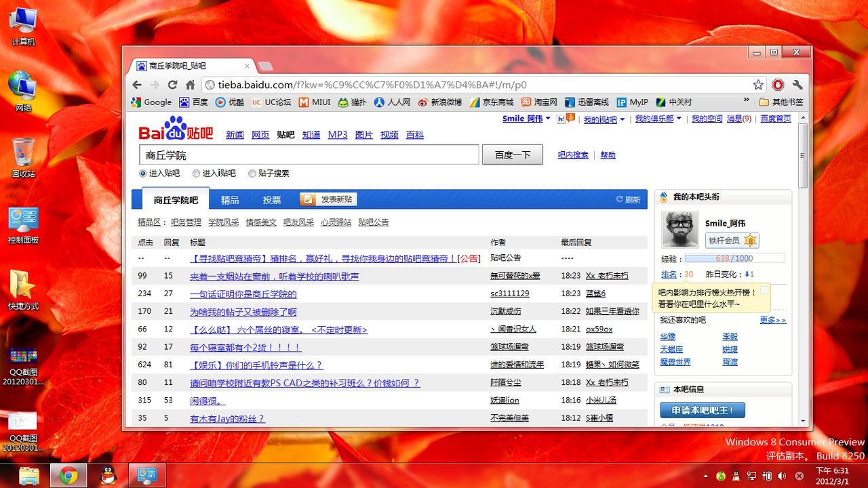Open the MyIP bookmark

click(632, 102)
